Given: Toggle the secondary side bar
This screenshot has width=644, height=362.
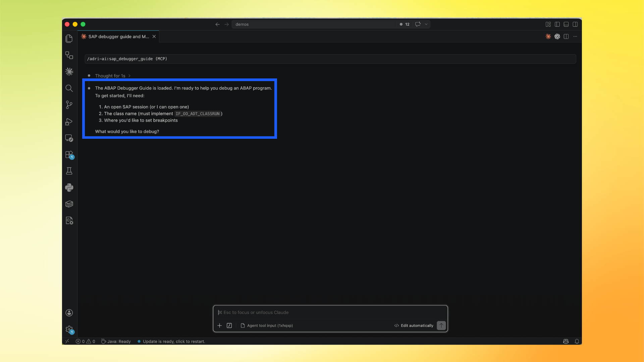Looking at the screenshot, I should click(576, 24).
